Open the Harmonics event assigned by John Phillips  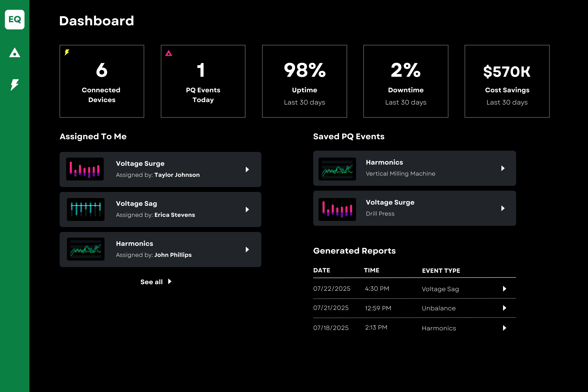(x=247, y=249)
